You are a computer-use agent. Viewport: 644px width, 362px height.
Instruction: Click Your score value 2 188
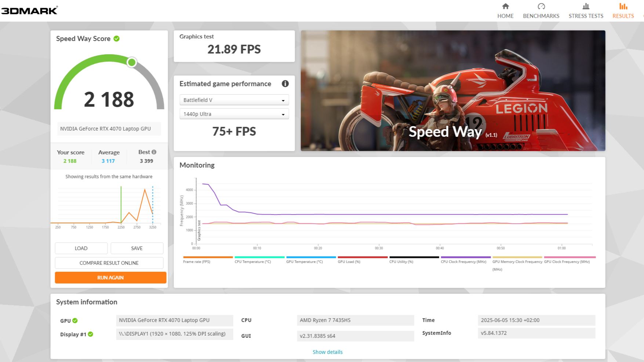pyautogui.click(x=70, y=161)
